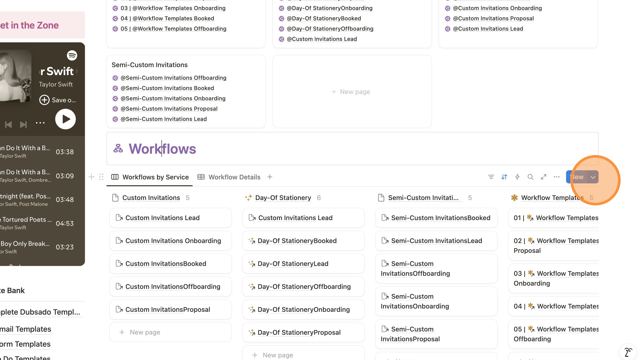Expand the New button dropdown arrow
This screenshot has height=360, width=644.
click(x=593, y=177)
